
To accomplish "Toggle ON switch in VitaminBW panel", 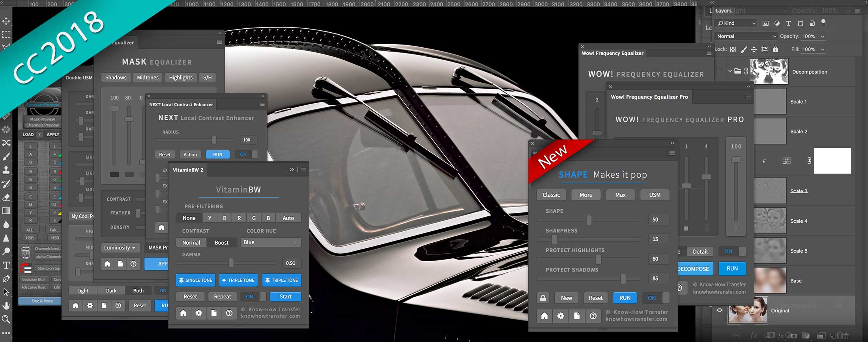I will [254, 297].
